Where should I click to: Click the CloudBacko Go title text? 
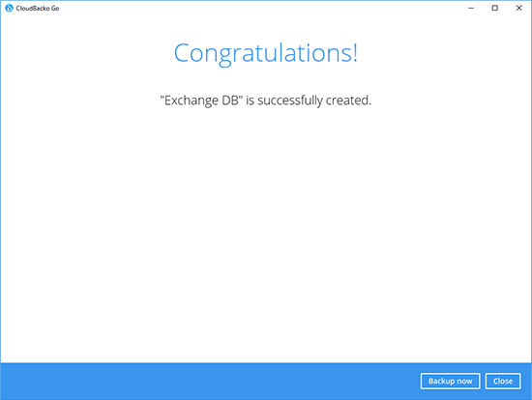(38, 8)
